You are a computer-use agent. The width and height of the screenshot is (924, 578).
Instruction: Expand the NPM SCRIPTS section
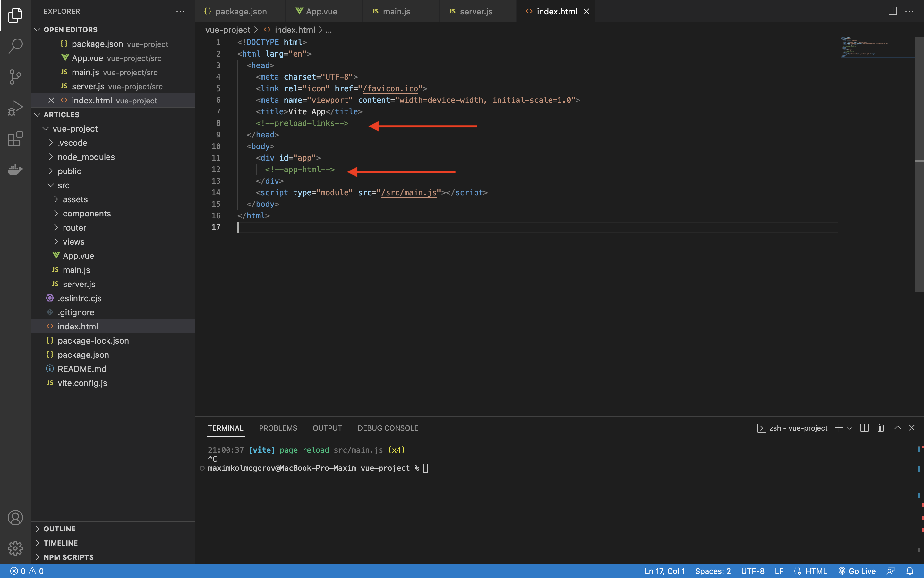(x=113, y=557)
